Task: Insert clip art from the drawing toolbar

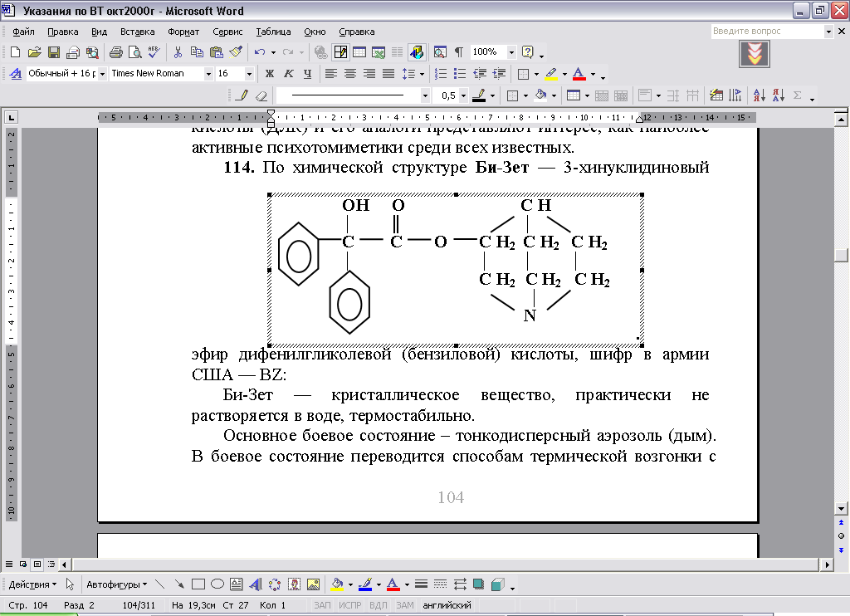Action: 295,584
